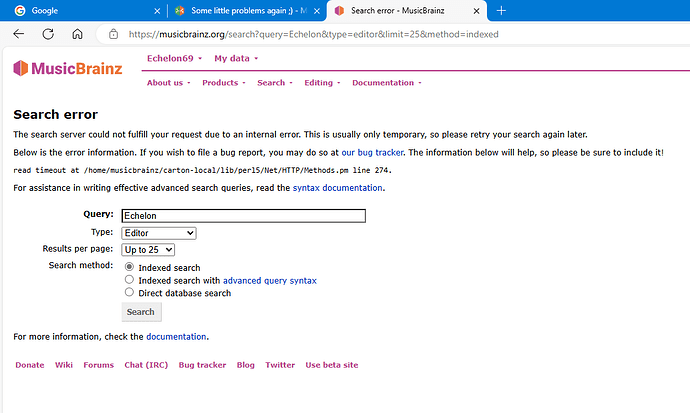Close the 'Some little problems again' tab

click(317, 11)
